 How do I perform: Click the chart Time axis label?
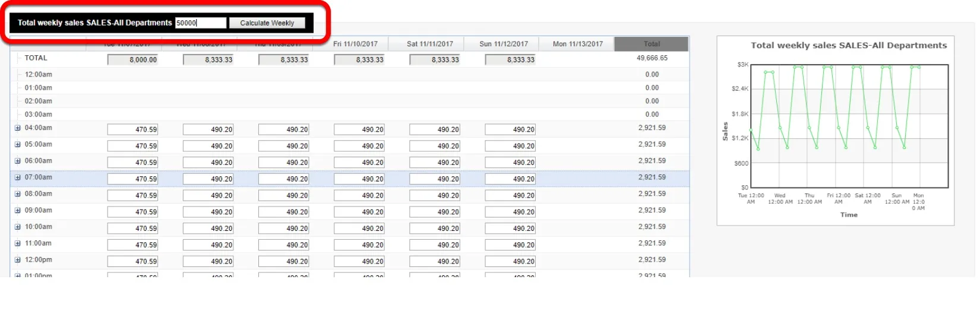849,215
